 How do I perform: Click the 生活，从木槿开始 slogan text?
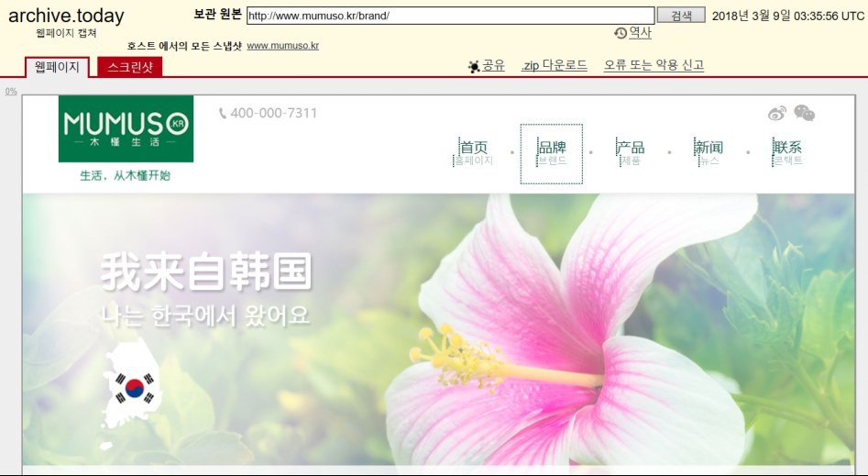(125, 176)
